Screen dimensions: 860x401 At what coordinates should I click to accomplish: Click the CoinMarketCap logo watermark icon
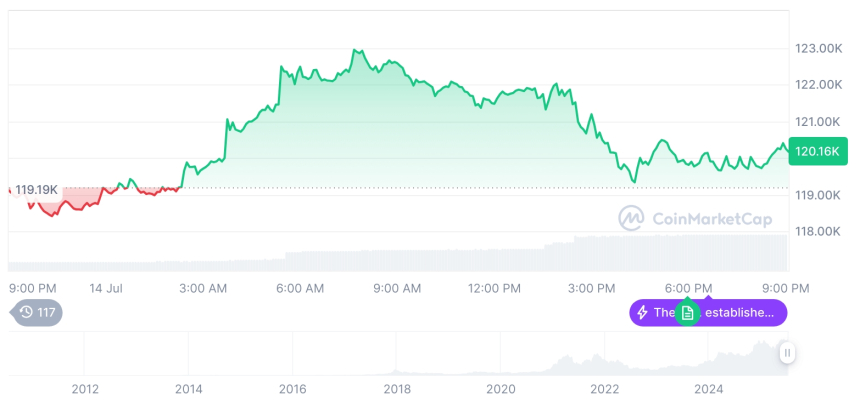(631, 217)
